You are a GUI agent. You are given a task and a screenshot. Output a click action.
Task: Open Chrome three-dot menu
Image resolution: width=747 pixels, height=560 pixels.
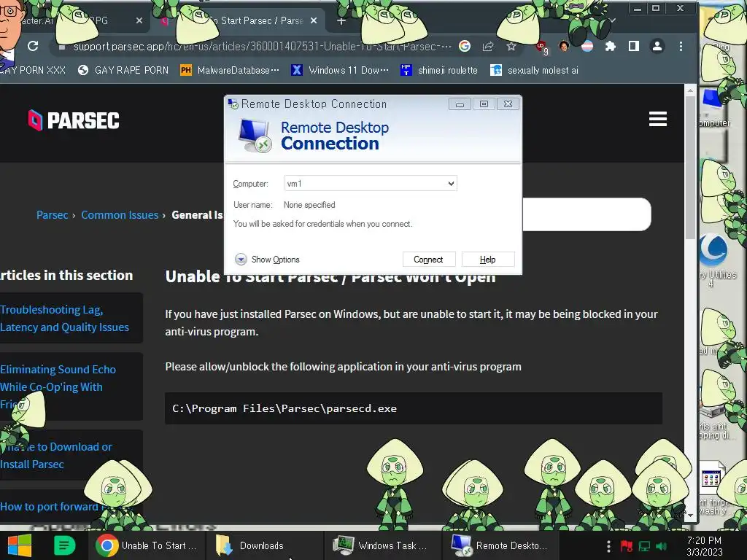tap(681, 46)
